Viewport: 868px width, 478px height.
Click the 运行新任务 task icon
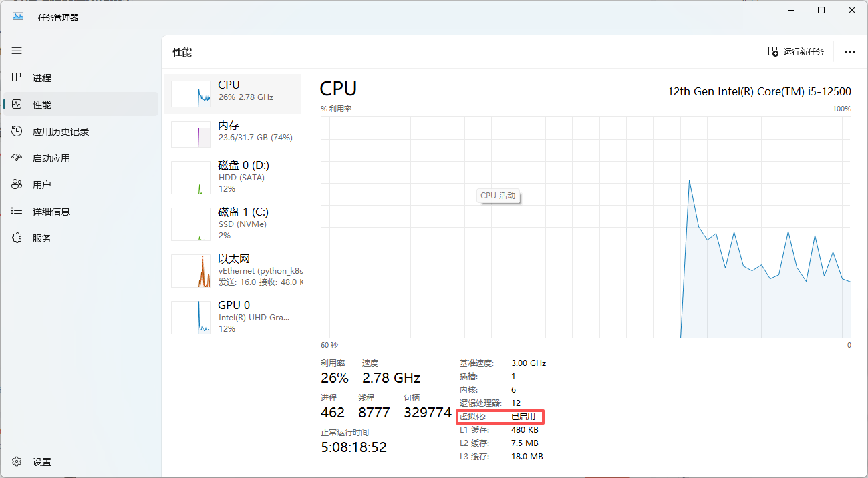772,51
